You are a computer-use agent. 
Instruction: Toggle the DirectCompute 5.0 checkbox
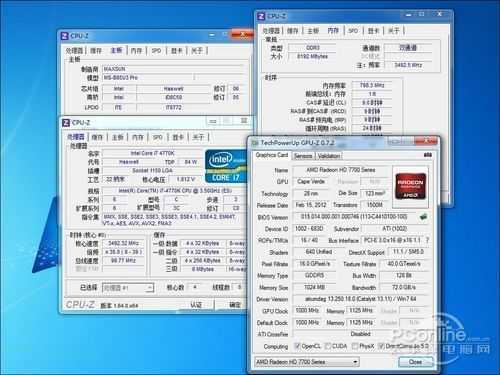point(381,346)
